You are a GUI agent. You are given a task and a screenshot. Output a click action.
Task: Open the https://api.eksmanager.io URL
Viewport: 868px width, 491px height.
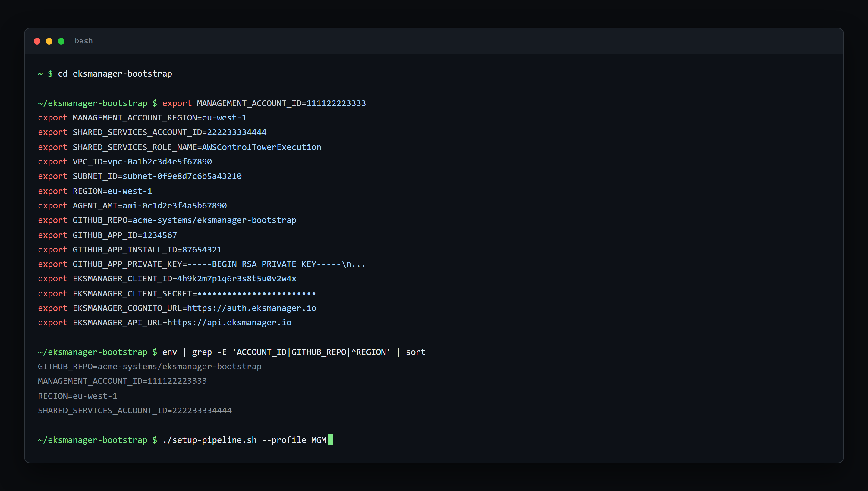[x=229, y=323]
